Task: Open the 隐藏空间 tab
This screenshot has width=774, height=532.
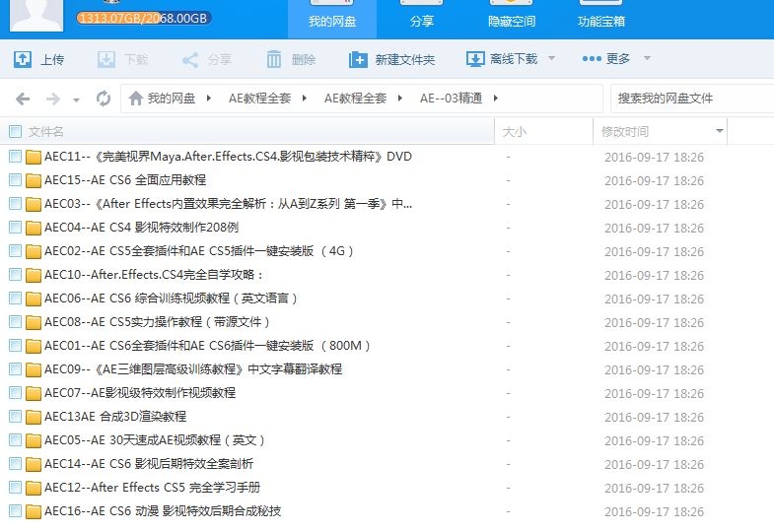Action: (512, 21)
